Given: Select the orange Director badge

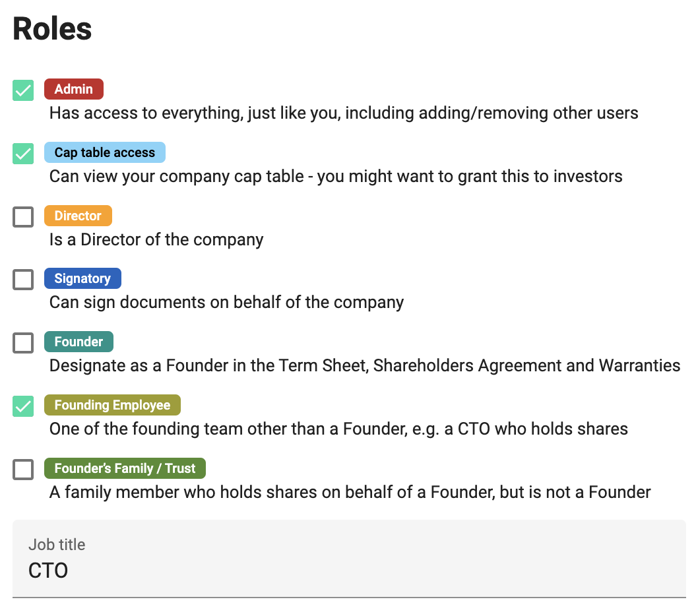Looking at the screenshot, I should pos(78,216).
